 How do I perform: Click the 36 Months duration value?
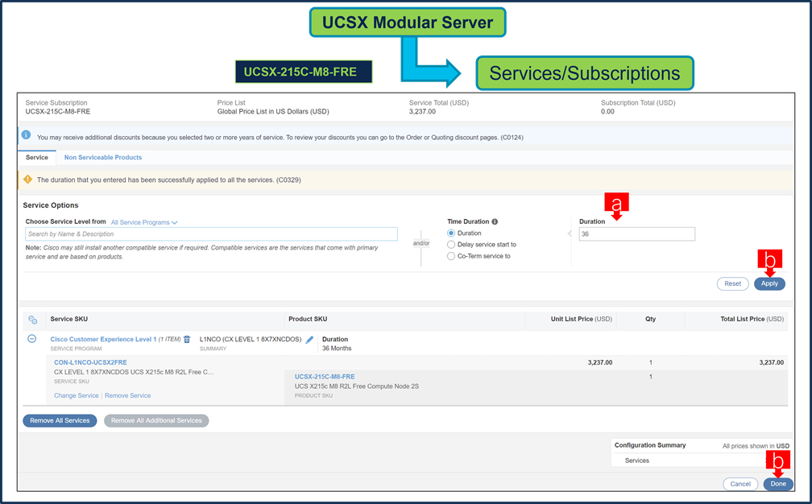337,349
